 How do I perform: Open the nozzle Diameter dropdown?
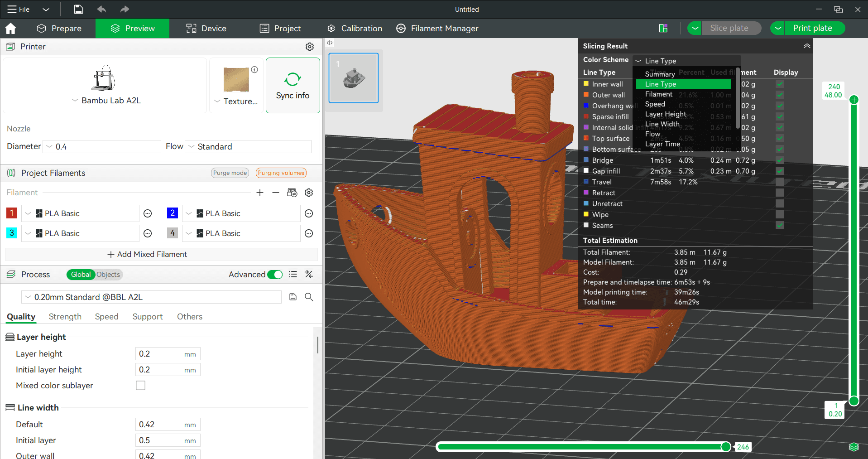[x=102, y=147]
